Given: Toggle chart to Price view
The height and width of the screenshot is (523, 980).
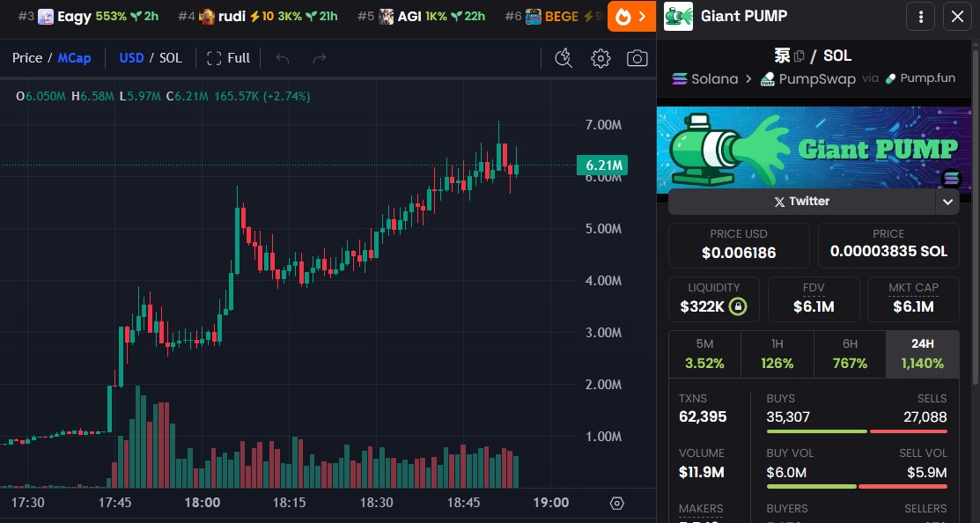Looking at the screenshot, I should click(x=27, y=58).
